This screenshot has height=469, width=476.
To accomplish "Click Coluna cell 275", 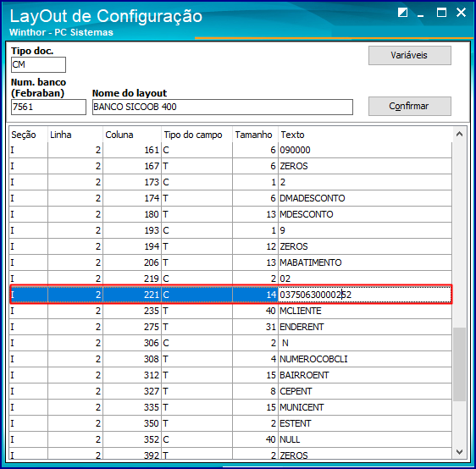I will [x=132, y=327].
